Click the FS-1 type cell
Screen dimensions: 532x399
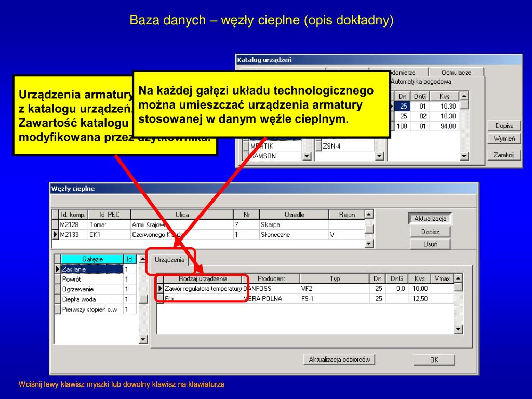tap(334, 299)
